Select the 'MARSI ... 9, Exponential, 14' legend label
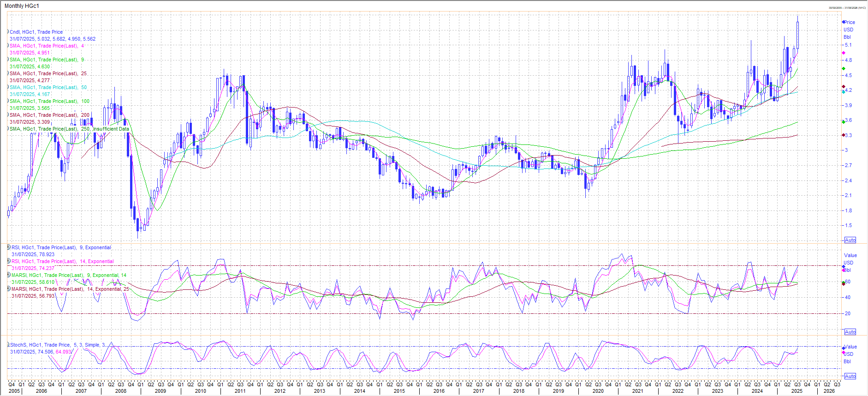868x396 pixels. (x=69, y=275)
